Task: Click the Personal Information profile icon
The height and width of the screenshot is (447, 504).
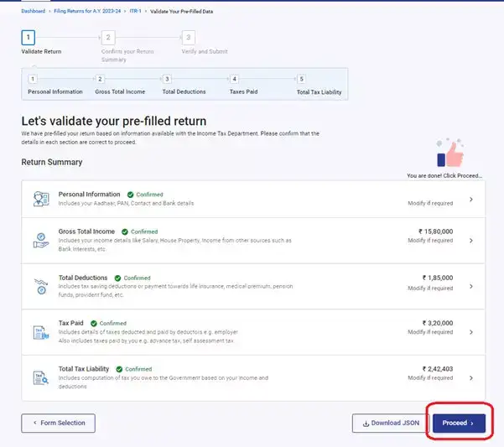Action: 41,199
